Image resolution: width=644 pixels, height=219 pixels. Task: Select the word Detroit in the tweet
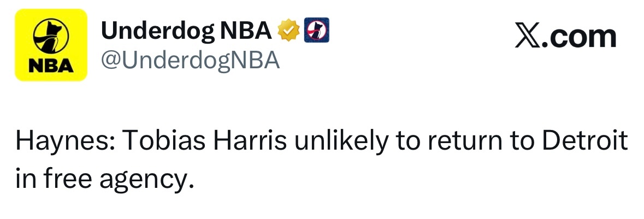pos(585,141)
